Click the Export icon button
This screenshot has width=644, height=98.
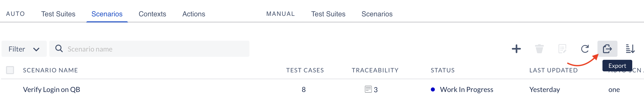[x=607, y=49]
